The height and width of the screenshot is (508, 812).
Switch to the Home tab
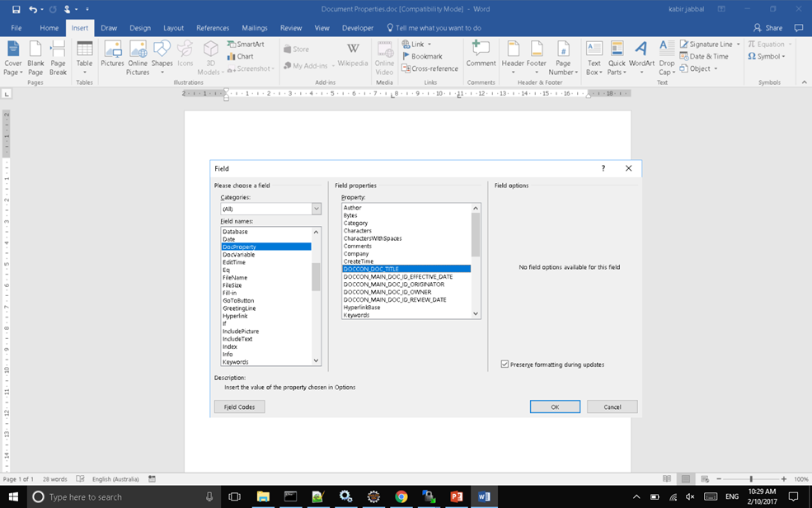click(x=49, y=28)
